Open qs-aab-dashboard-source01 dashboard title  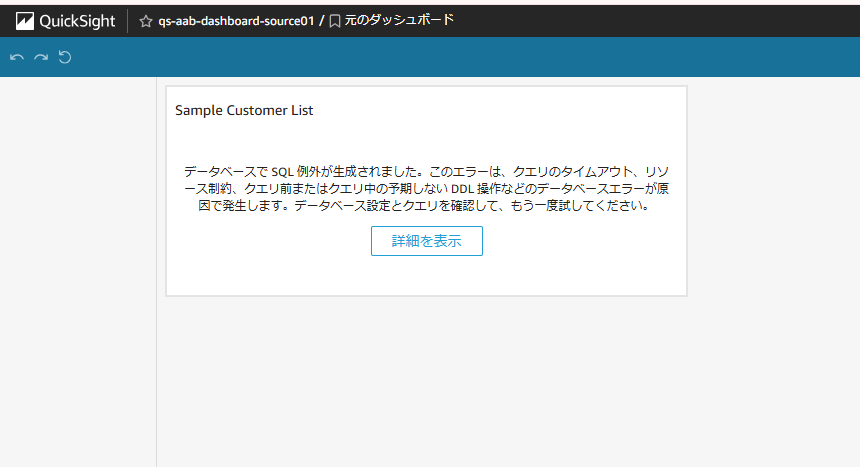236,21
